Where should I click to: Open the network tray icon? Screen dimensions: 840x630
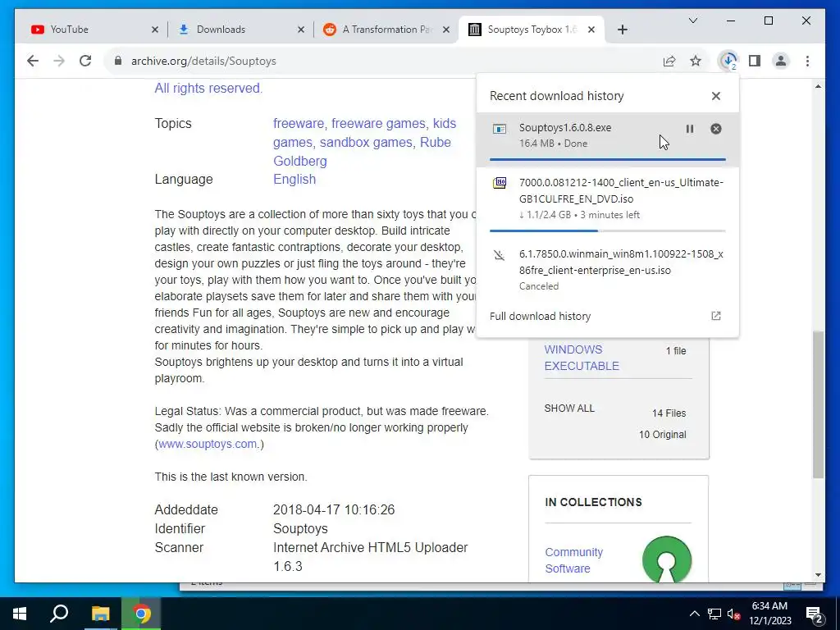[714, 614]
